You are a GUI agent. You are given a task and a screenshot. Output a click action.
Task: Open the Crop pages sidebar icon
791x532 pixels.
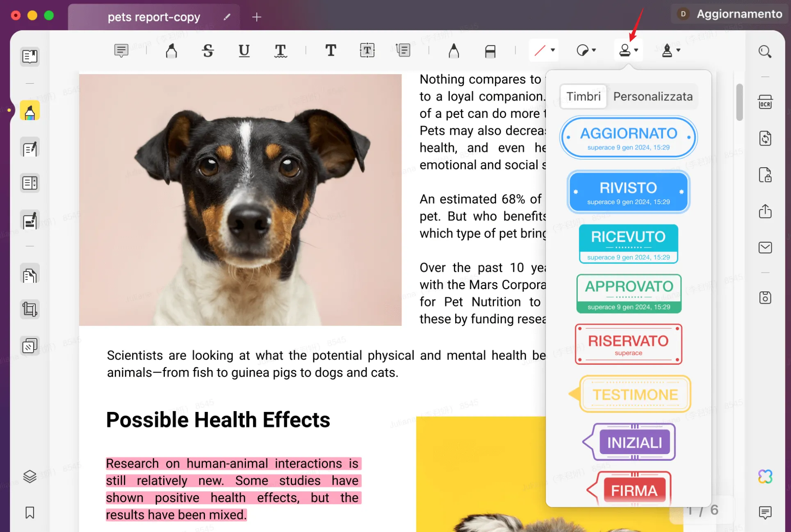coord(30,309)
